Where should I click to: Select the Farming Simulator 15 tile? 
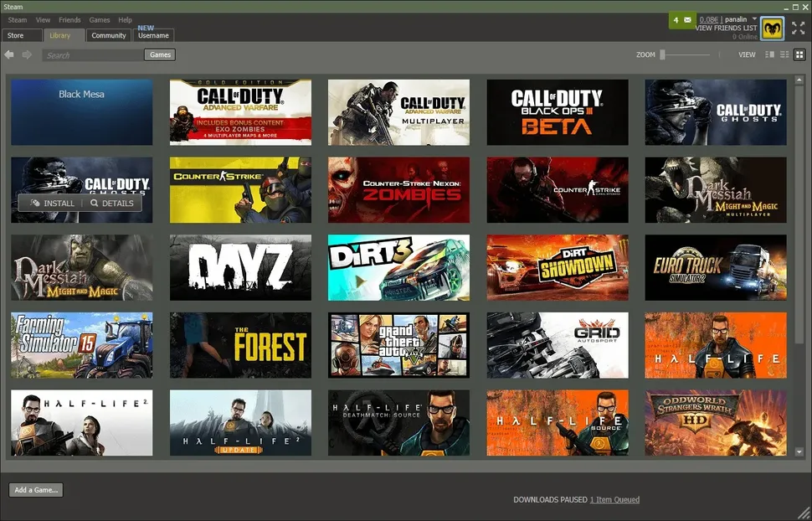coord(82,345)
